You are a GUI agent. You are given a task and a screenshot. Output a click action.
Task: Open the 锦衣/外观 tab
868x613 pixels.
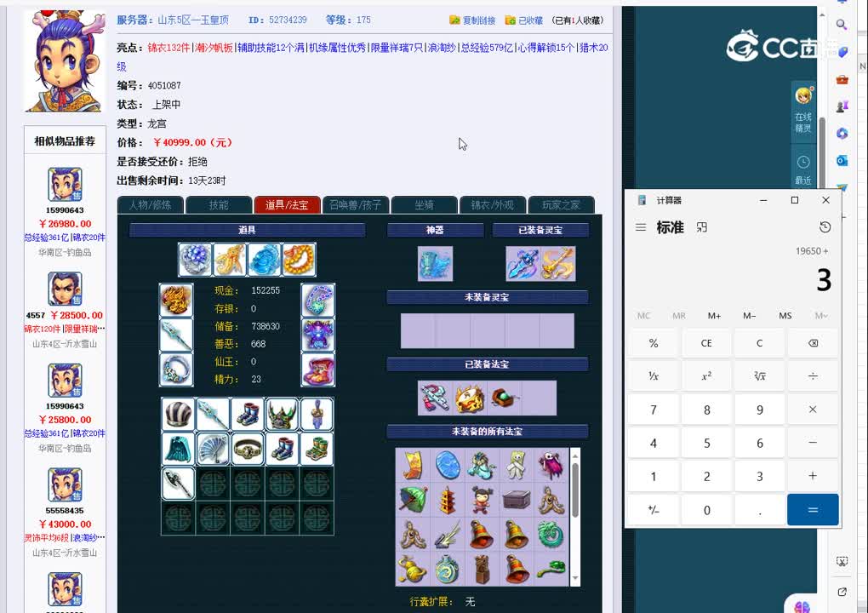[x=493, y=205]
